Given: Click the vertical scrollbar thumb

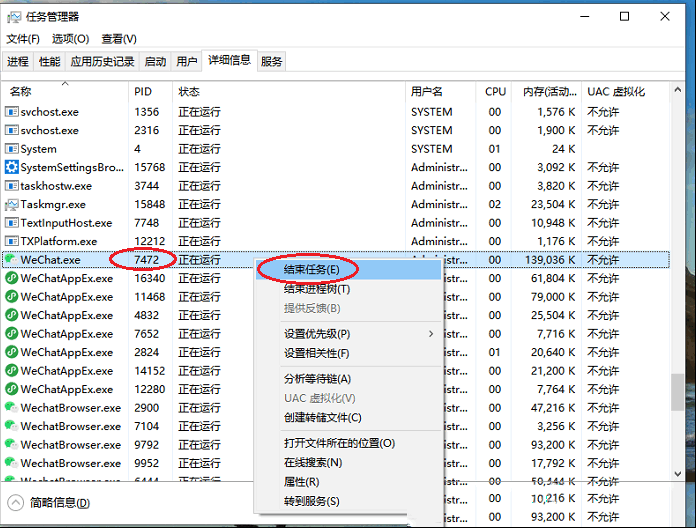Looking at the screenshot, I should tap(677, 392).
